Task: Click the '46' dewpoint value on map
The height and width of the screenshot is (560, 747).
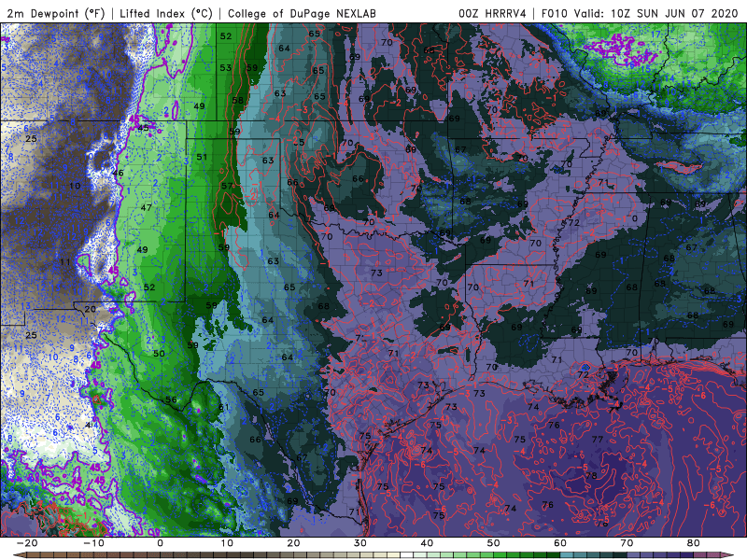Action: pos(118,173)
